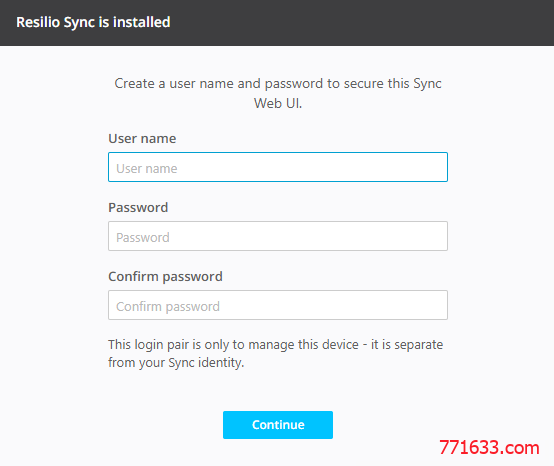This screenshot has width=554, height=466.
Task: Click the Resilio Sync is installed title
Action: tap(93, 22)
